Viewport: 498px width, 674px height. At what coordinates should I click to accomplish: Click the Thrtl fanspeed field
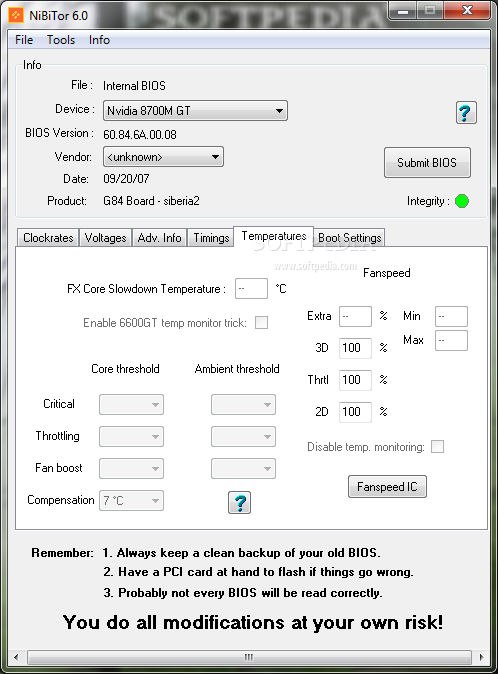355,380
